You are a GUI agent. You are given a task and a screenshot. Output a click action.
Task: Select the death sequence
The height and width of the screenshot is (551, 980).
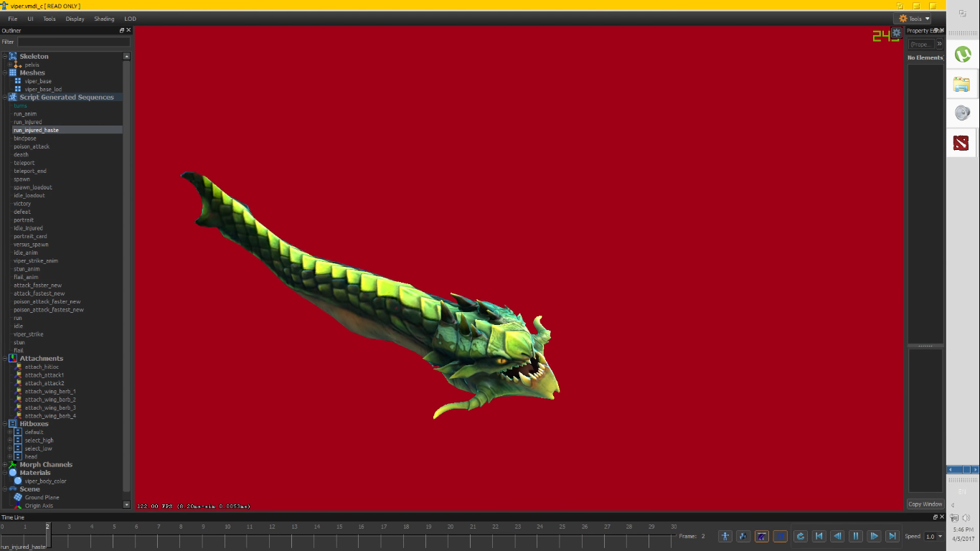tap(22, 154)
